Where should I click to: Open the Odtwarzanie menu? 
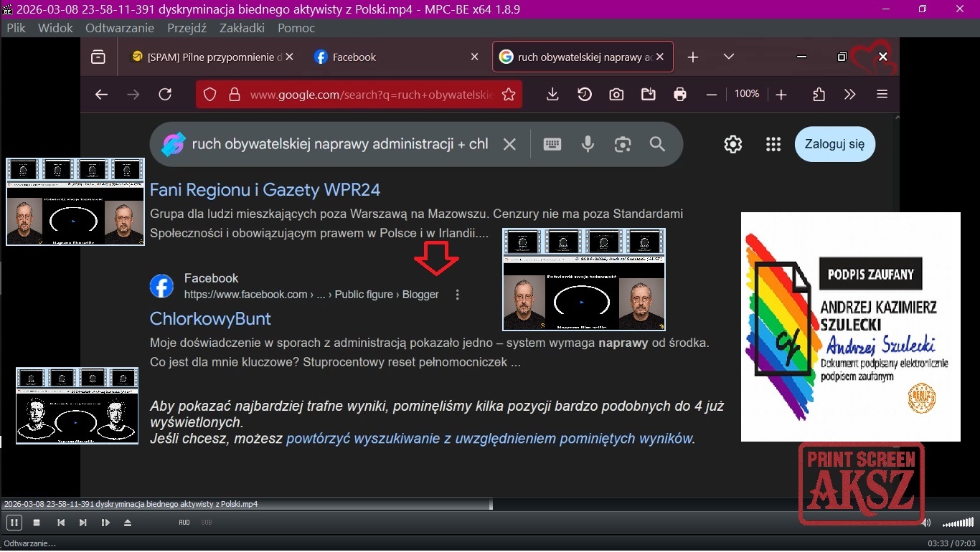(119, 28)
